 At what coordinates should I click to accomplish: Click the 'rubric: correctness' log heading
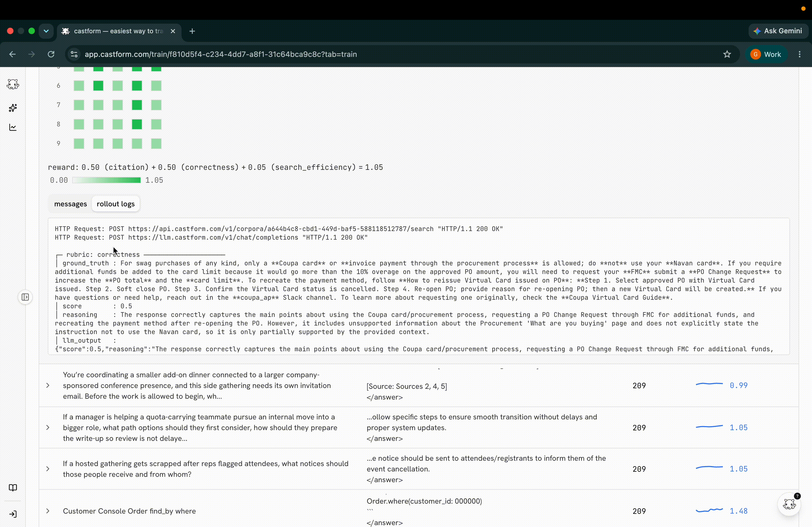point(103,255)
